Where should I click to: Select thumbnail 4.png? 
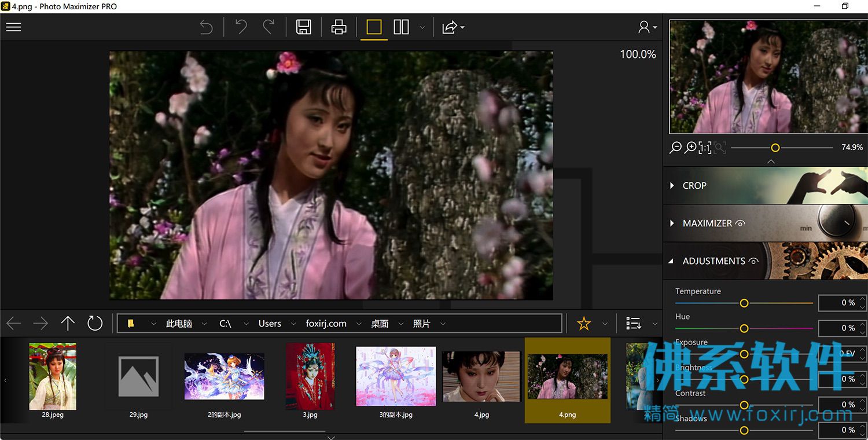tap(568, 380)
